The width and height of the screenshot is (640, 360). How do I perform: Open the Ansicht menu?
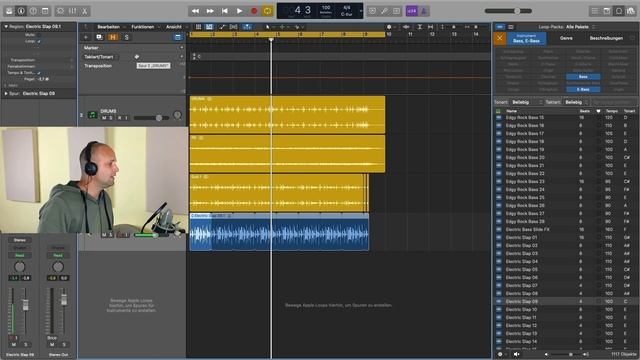click(x=173, y=27)
